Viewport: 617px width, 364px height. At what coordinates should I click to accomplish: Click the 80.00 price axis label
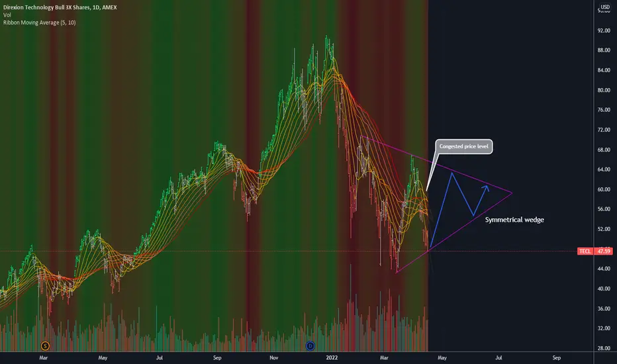pyautogui.click(x=604, y=90)
